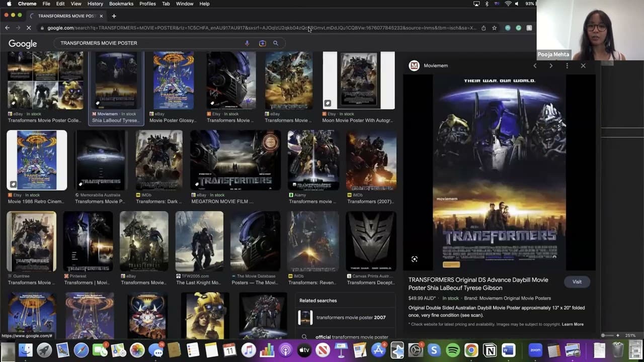Open Microsoft Word from the dock

tap(508, 350)
